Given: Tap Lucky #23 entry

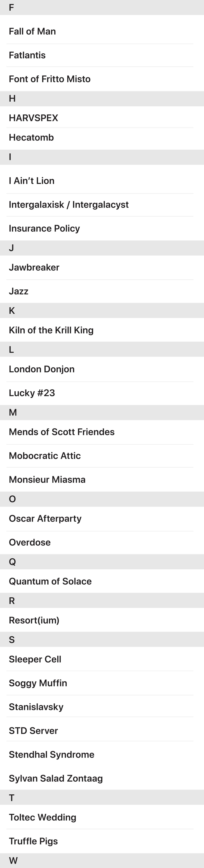Looking at the screenshot, I should (32, 393).
